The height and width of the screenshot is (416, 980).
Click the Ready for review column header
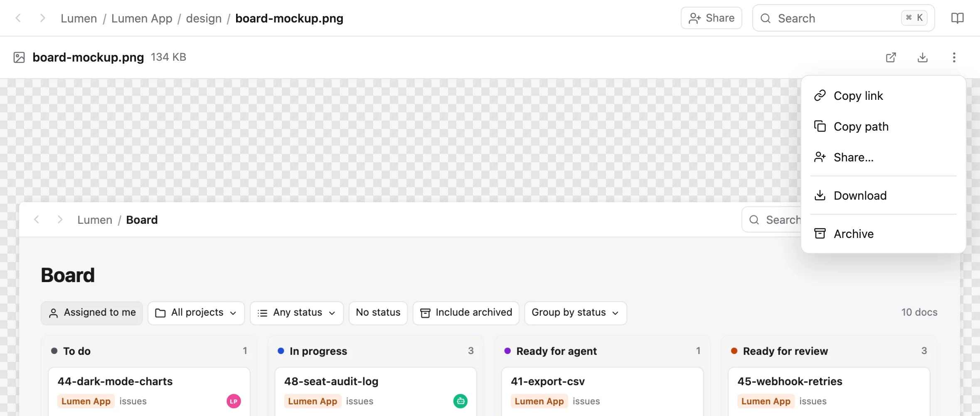[829, 351]
